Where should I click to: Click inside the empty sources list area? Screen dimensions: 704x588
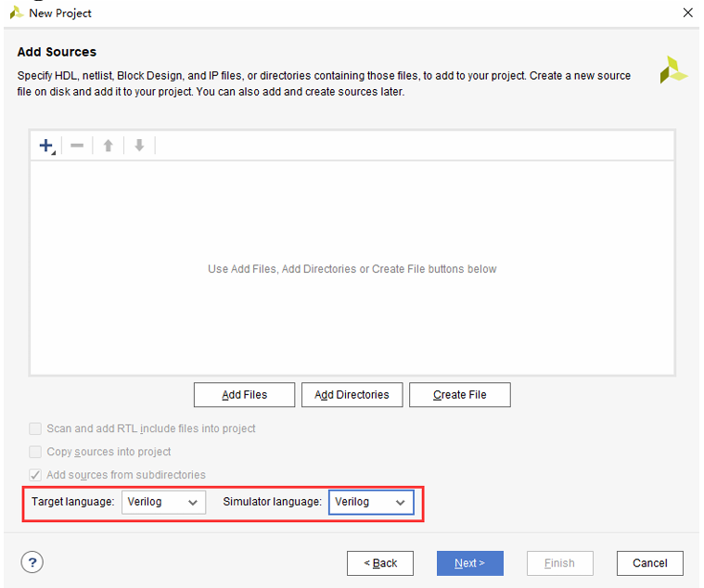(352, 268)
